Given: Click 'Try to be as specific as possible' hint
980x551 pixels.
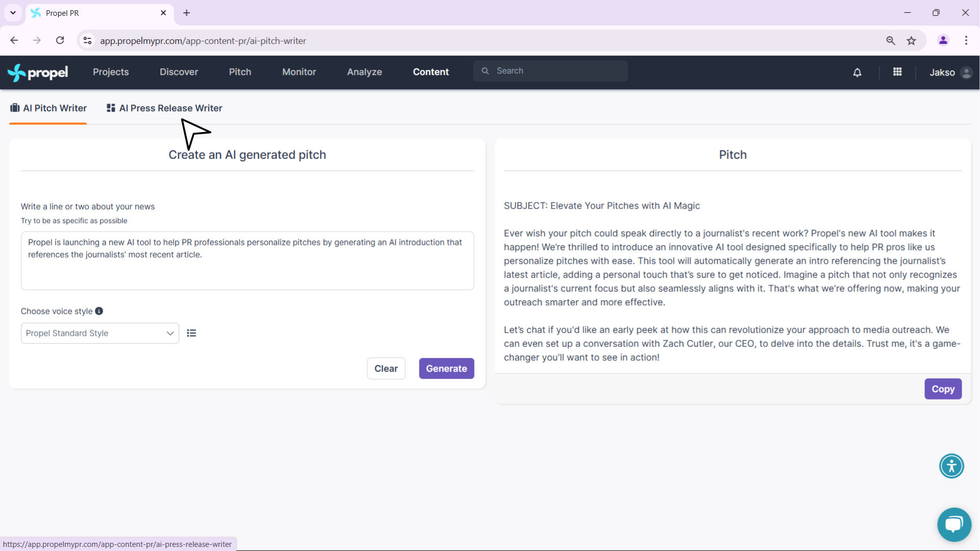Looking at the screenshot, I should 74,221.
